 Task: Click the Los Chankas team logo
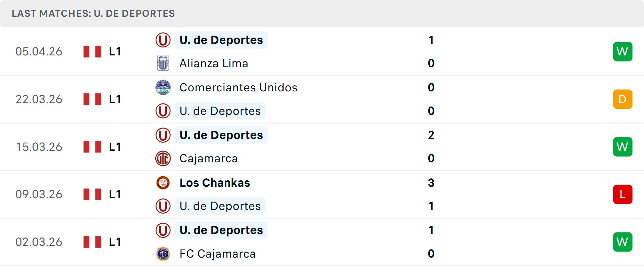(163, 183)
